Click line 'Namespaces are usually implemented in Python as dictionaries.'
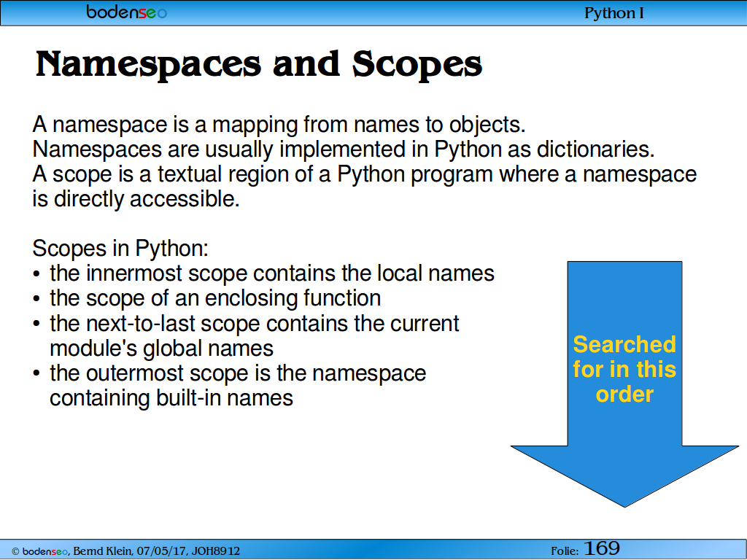This screenshot has width=747, height=560. 344,149
